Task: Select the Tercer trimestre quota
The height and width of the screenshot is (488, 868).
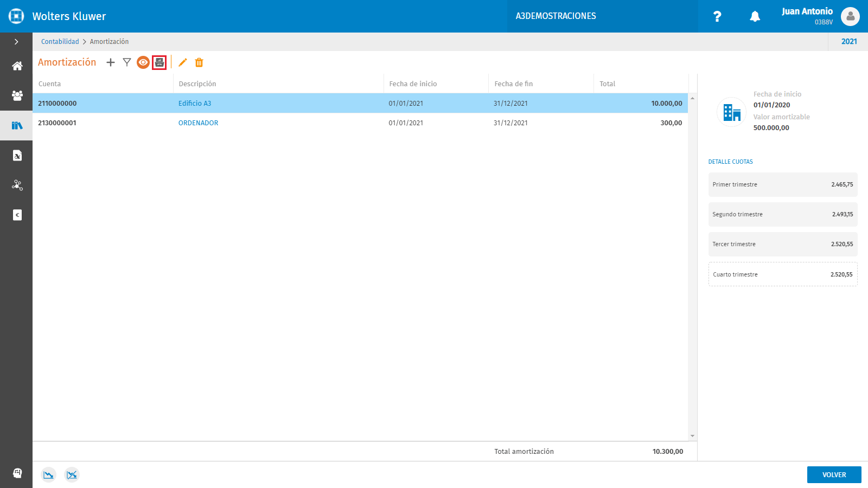Action: 783,244
